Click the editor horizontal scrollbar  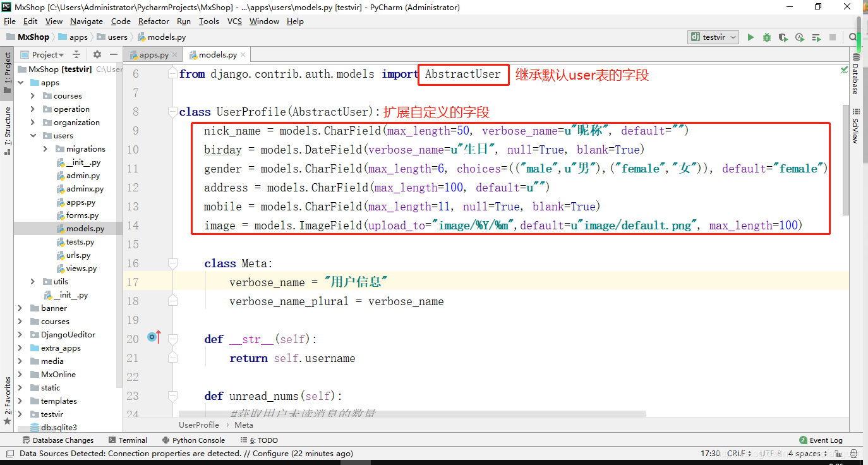(x=413, y=414)
